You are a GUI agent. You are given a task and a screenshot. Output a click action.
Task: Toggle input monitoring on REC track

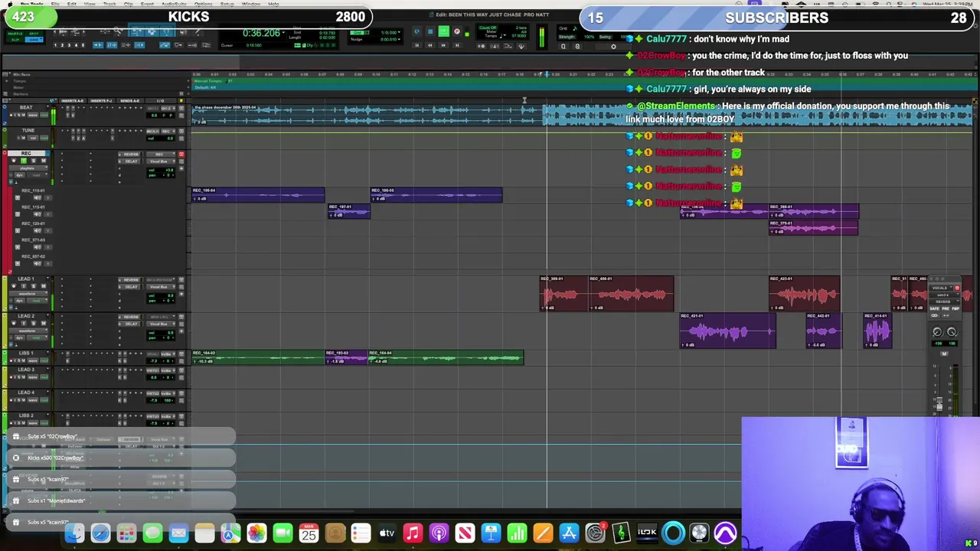click(x=24, y=161)
